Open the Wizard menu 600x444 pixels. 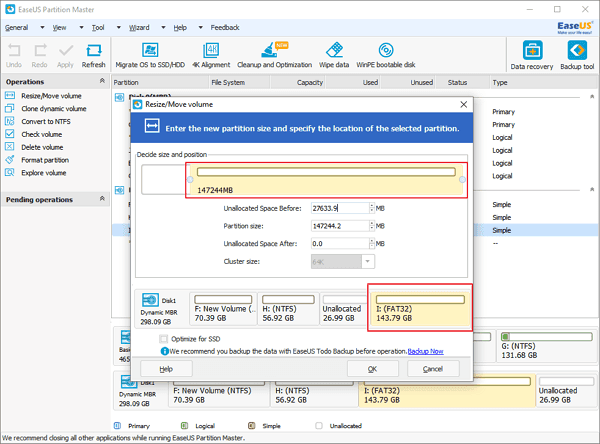coord(139,28)
